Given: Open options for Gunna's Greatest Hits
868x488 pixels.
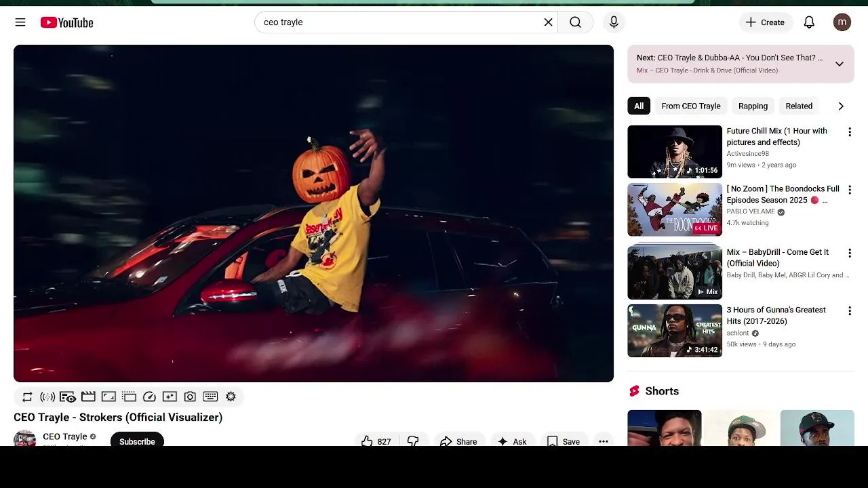Looking at the screenshot, I should coord(849,311).
